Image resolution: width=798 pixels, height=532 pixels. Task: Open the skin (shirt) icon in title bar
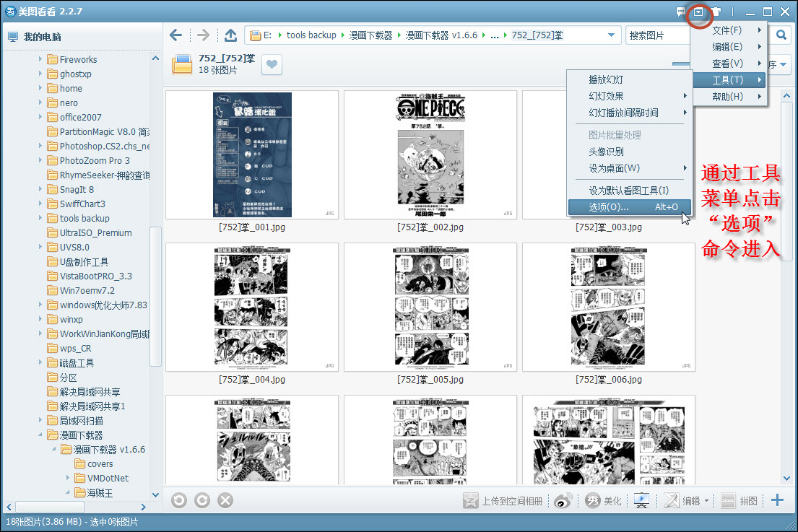coord(716,12)
